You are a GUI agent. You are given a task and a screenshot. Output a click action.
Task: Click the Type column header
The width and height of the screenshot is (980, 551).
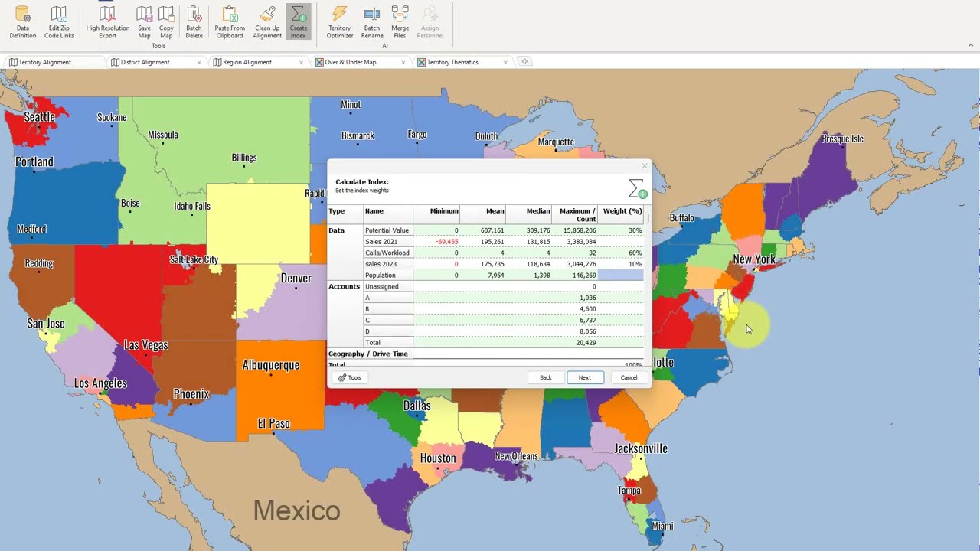coord(345,214)
